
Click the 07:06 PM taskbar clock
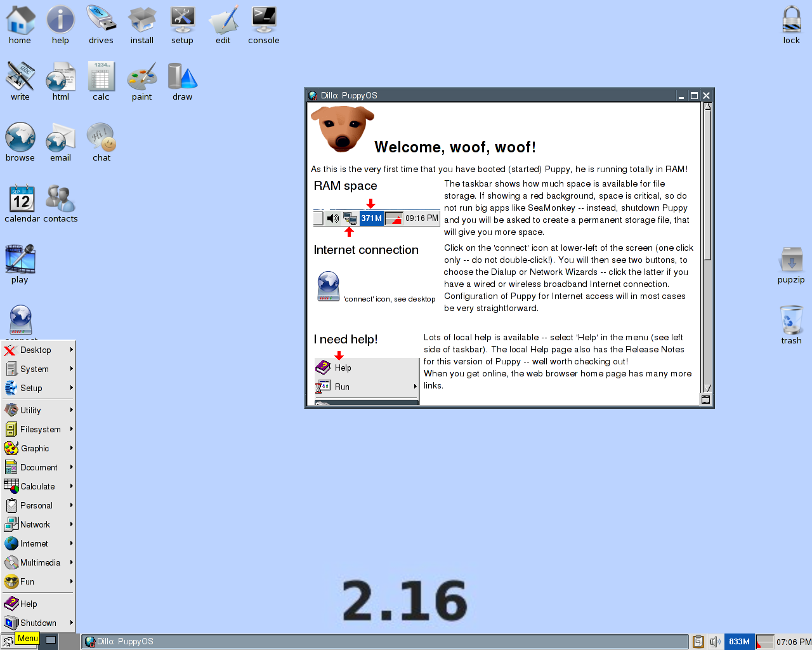click(x=794, y=642)
